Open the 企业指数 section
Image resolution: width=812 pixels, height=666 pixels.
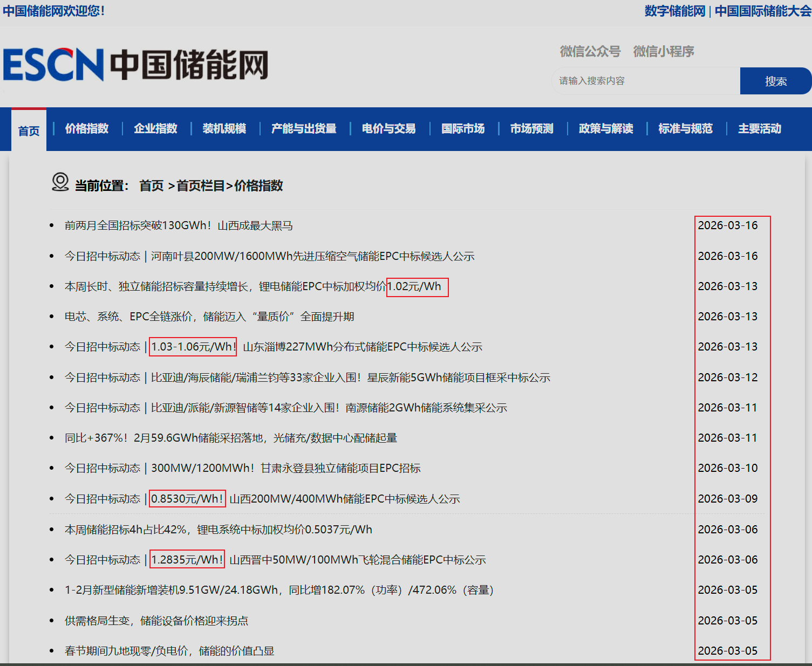155,129
